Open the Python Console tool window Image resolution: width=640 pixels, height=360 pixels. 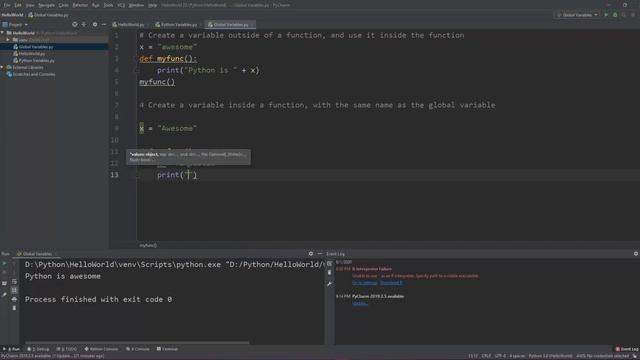102,349
